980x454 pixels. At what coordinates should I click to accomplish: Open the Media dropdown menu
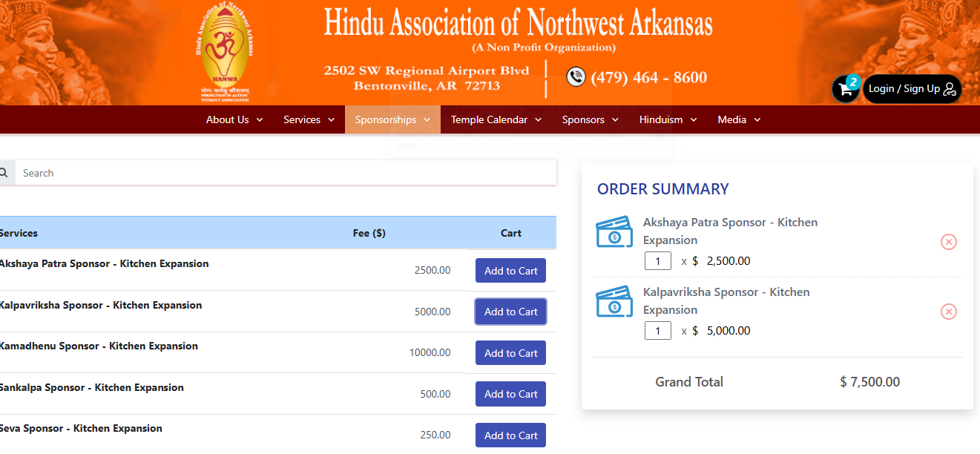[x=739, y=119]
